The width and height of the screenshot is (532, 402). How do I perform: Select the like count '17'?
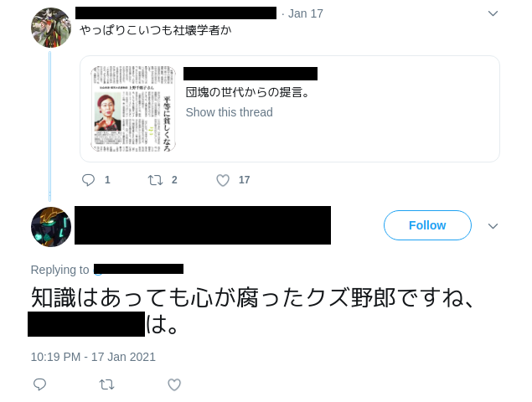pos(244,180)
